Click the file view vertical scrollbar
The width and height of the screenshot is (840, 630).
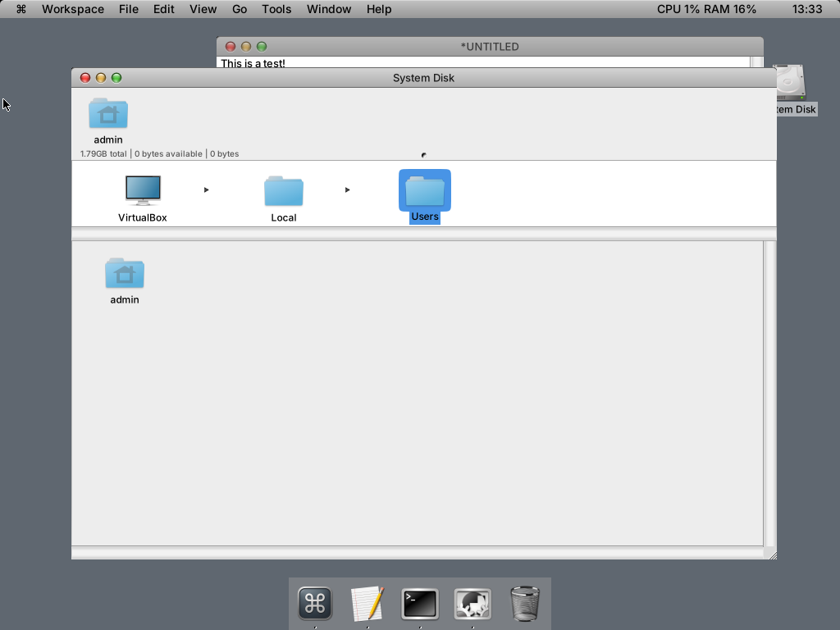point(769,394)
